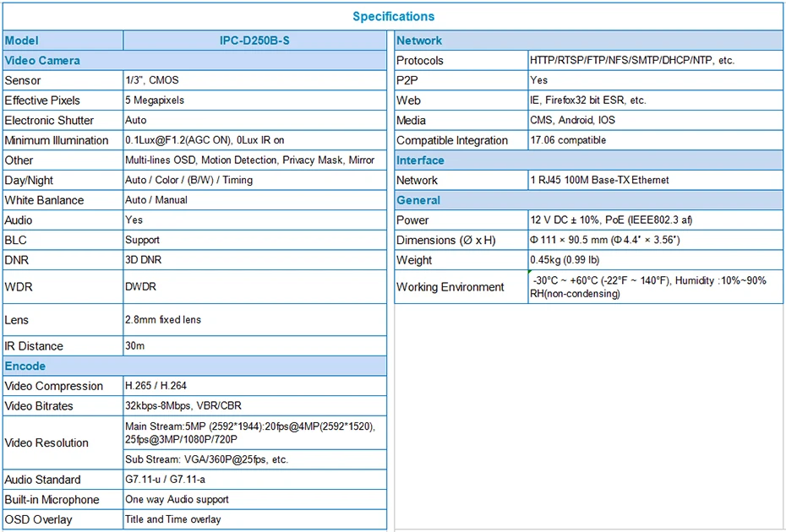Image resolution: width=786 pixels, height=532 pixels.
Task: Select the DNR row label
Action: tap(17, 260)
